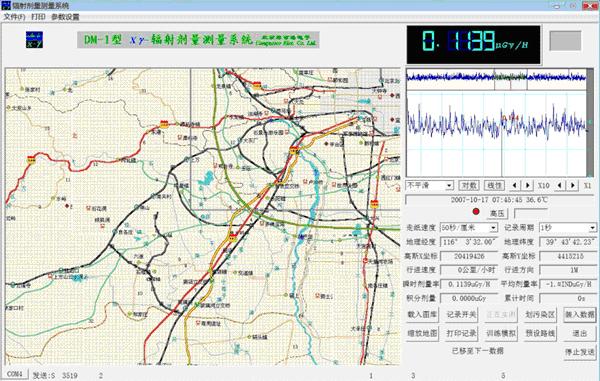Toggle the 高压 high-voltage button

tap(497, 213)
